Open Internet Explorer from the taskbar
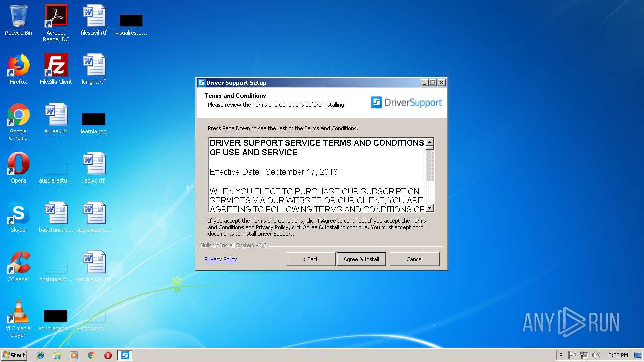 pyautogui.click(x=40, y=355)
